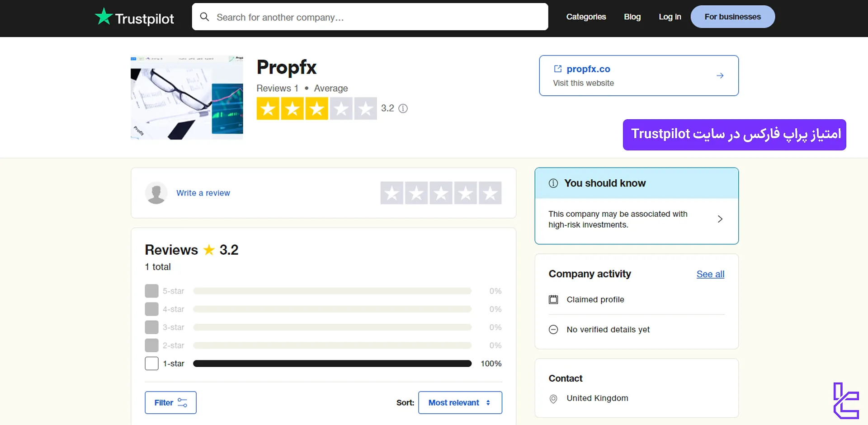Go to the Blog page

(x=632, y=17)
